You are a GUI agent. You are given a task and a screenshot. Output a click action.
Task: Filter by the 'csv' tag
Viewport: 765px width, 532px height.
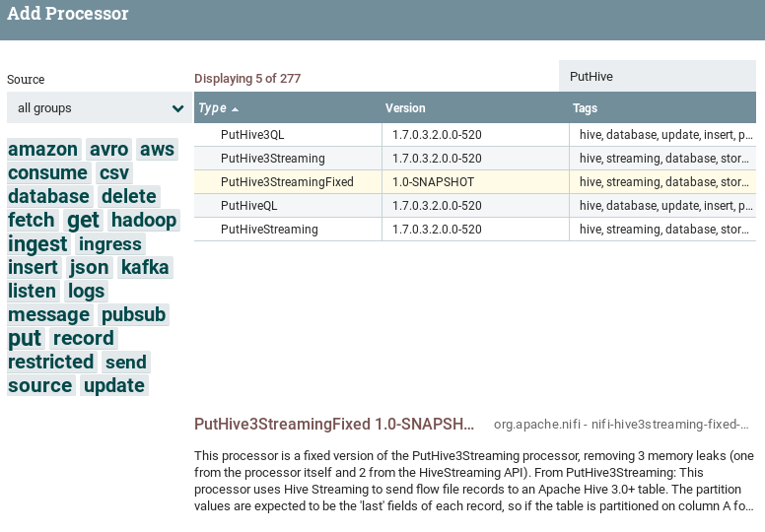coord(114,172)
